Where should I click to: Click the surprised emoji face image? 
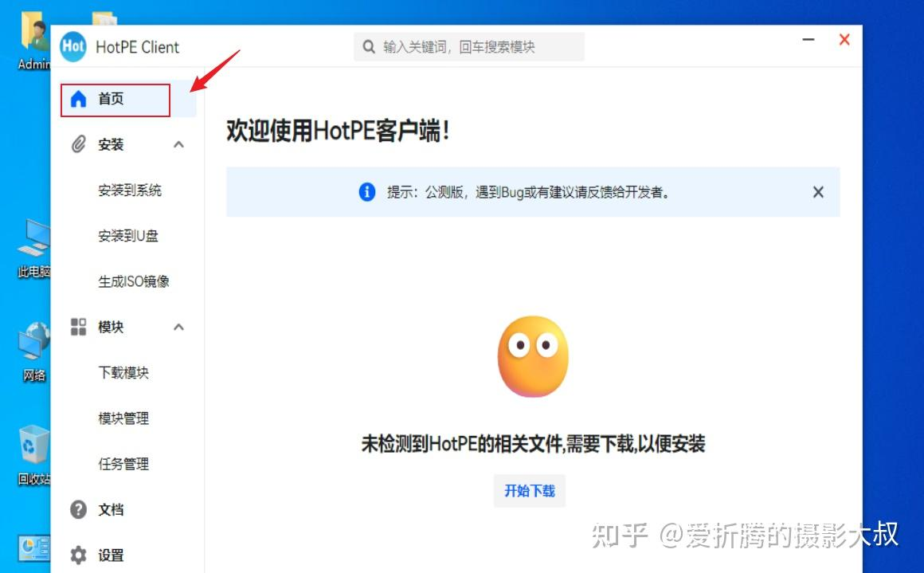point(533,357)
